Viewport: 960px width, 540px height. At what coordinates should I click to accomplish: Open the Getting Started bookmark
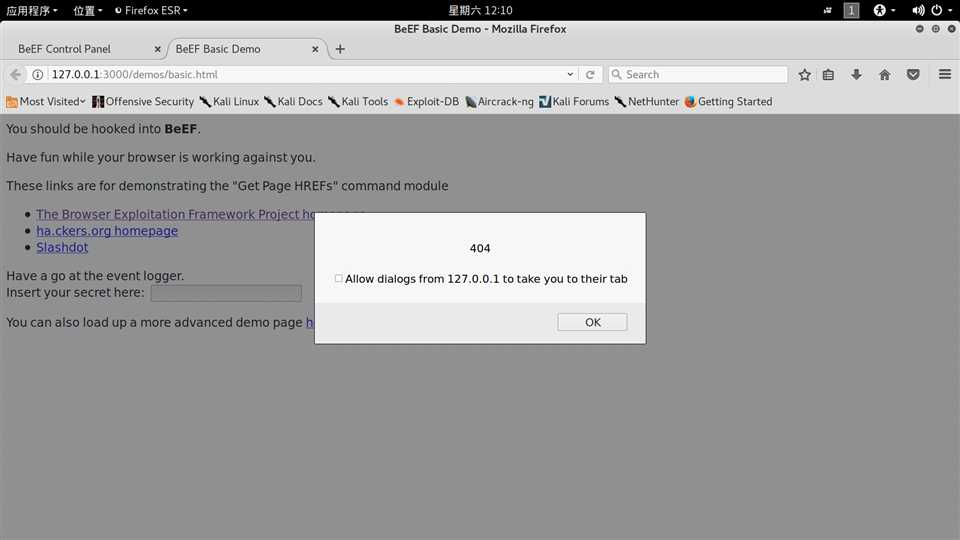(x=729, y=102)
